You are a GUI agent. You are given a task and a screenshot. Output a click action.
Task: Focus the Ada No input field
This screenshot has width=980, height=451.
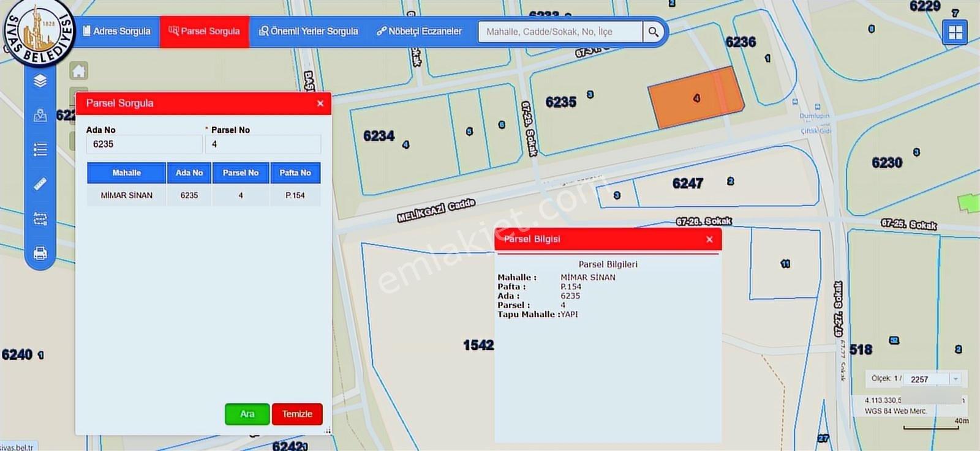(x=145, y=144)
